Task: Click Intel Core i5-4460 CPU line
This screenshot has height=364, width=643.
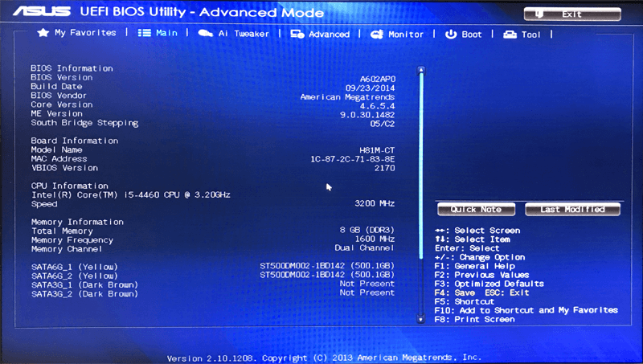Action: pos(131,194)
